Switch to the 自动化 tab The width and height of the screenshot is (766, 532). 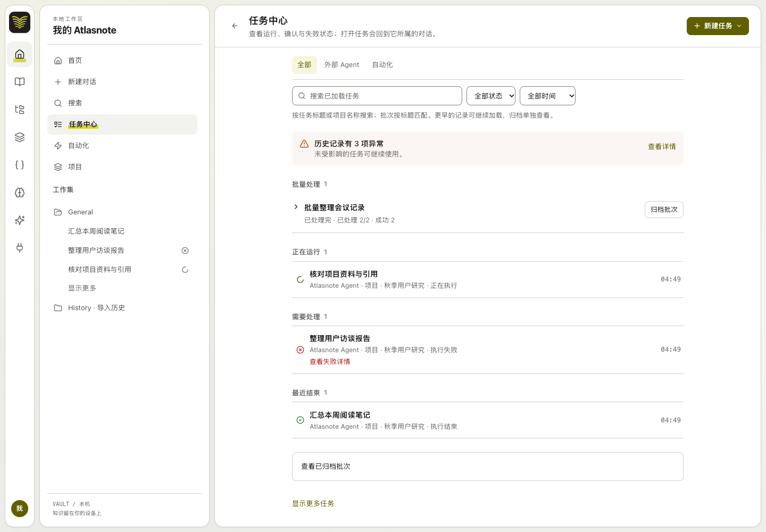pos(382,65)
